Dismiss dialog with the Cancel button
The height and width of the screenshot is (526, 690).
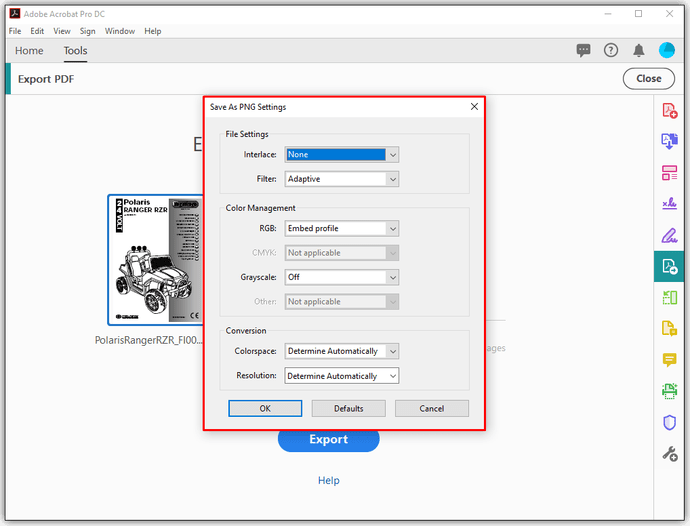432,408
